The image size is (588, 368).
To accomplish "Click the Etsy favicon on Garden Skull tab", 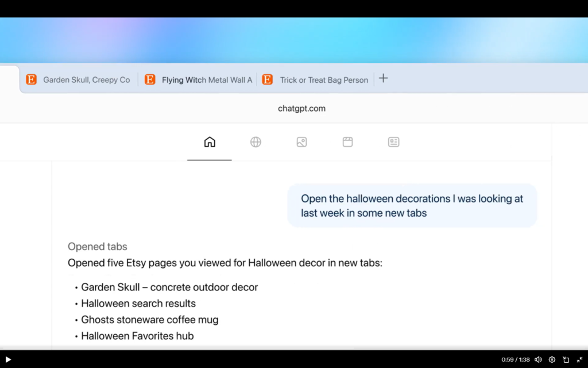I will coord(31,79).
